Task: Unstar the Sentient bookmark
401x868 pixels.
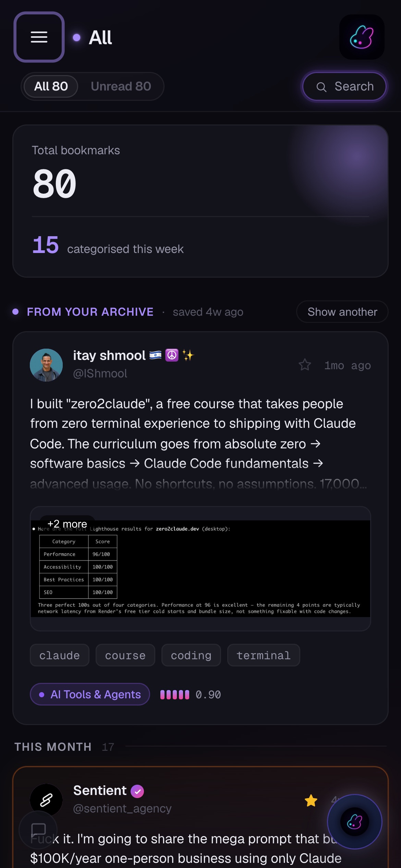Action: click(311, 801)
